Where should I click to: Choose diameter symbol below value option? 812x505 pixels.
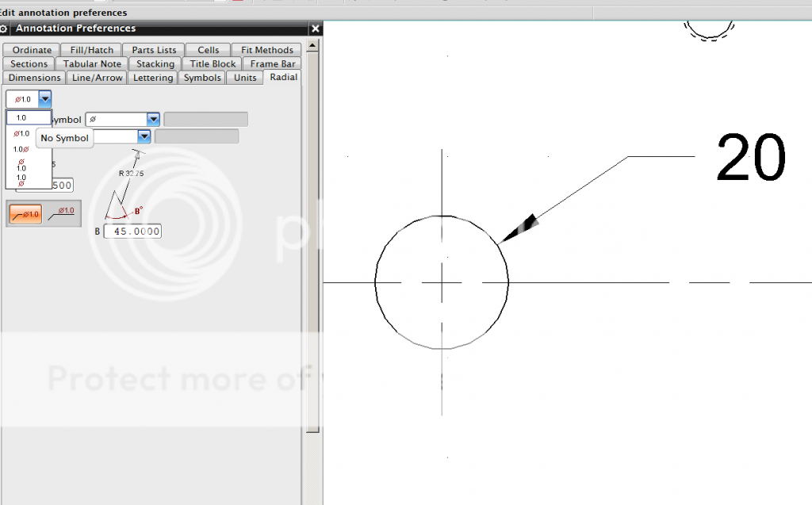[21, 180]
